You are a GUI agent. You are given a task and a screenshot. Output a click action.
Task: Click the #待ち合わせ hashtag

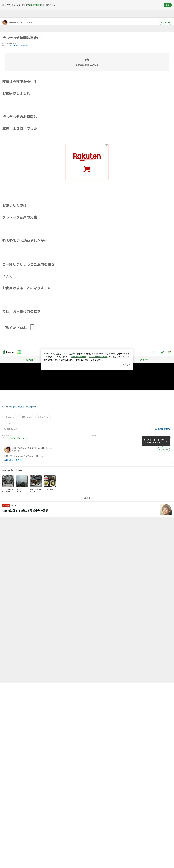[x=31, y=407]
